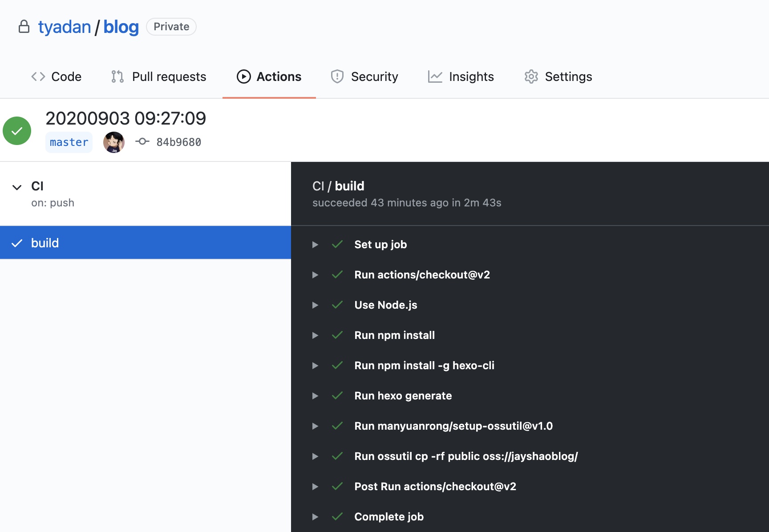
Task: Click the lock icon beside repository name
Action: pos(24,27)
